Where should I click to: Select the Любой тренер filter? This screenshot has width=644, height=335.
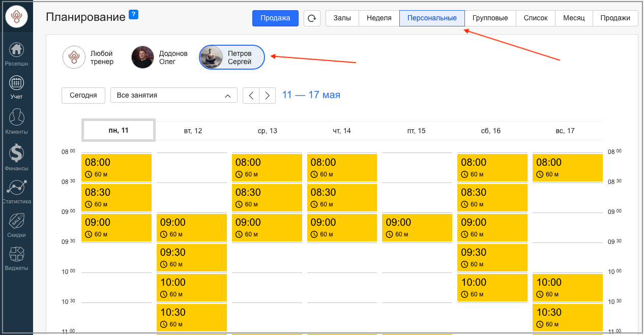tap(89, 57)
